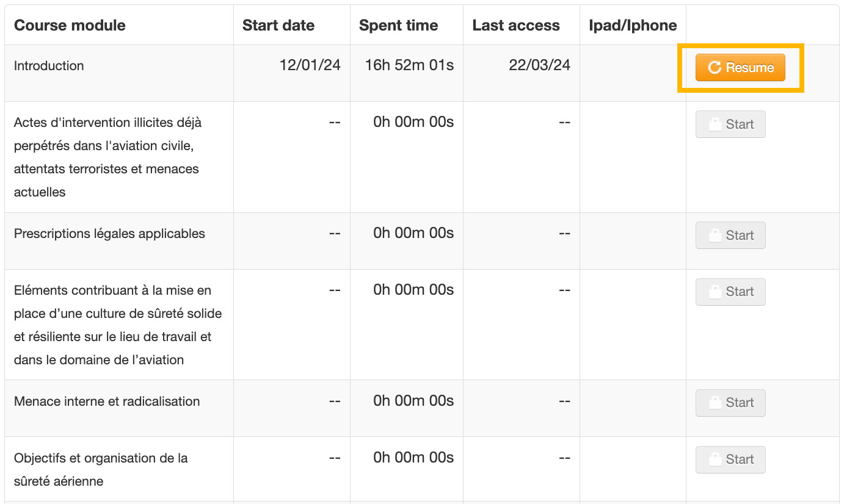Select the Last access column header
The image size is (844, 504).
pyautogui.click(x=516, y=25)
